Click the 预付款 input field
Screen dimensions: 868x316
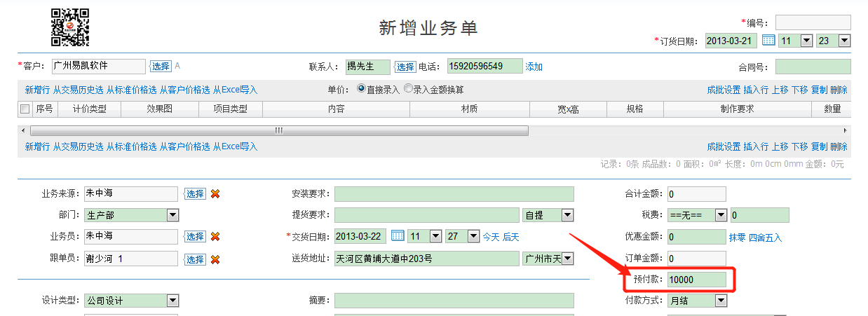697,280
